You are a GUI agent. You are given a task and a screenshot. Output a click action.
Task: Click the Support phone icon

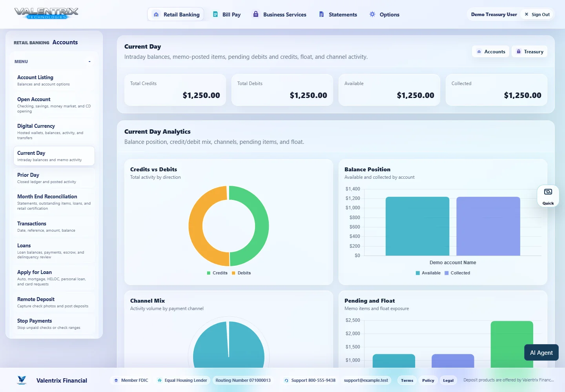(x=286, y=380)
